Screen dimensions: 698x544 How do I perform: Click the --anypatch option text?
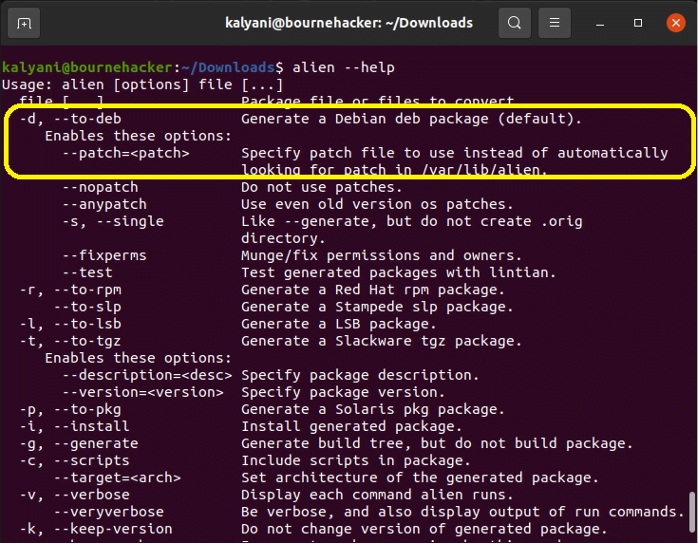pyautogui.click(x=105, y=204)
